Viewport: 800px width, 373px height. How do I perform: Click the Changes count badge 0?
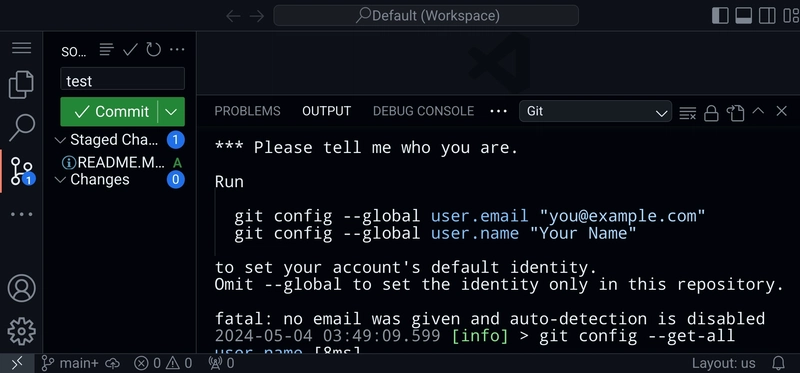click(x=176, y=180)
